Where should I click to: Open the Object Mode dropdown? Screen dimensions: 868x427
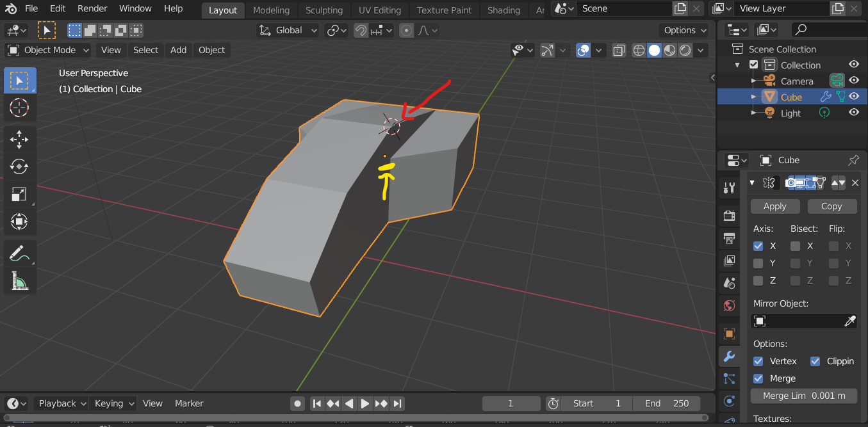point(47,50)
